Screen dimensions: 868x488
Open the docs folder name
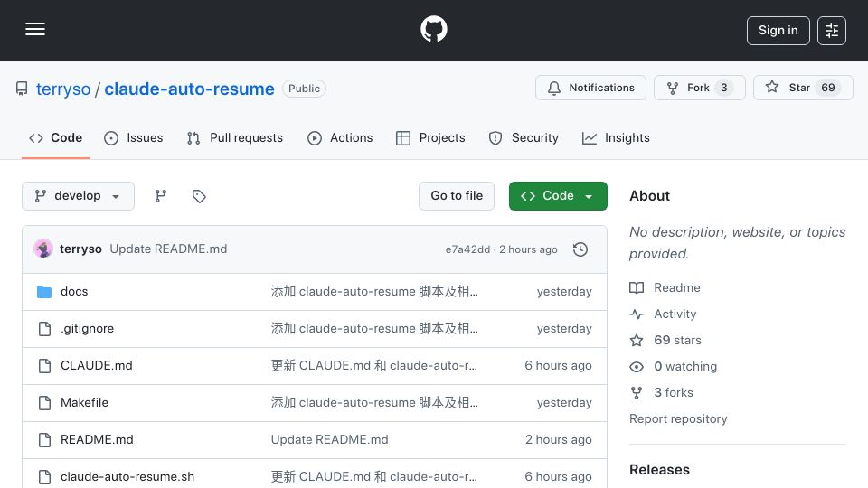[74, 292]
